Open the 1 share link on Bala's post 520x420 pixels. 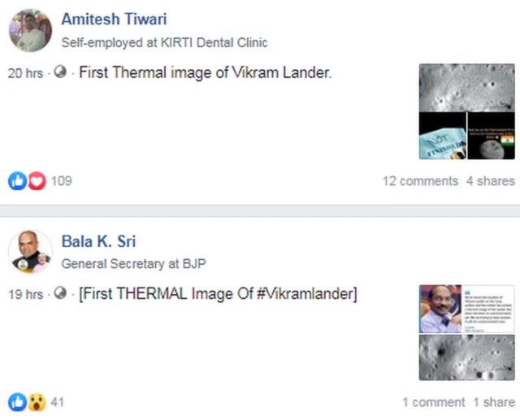coord(494,402)
